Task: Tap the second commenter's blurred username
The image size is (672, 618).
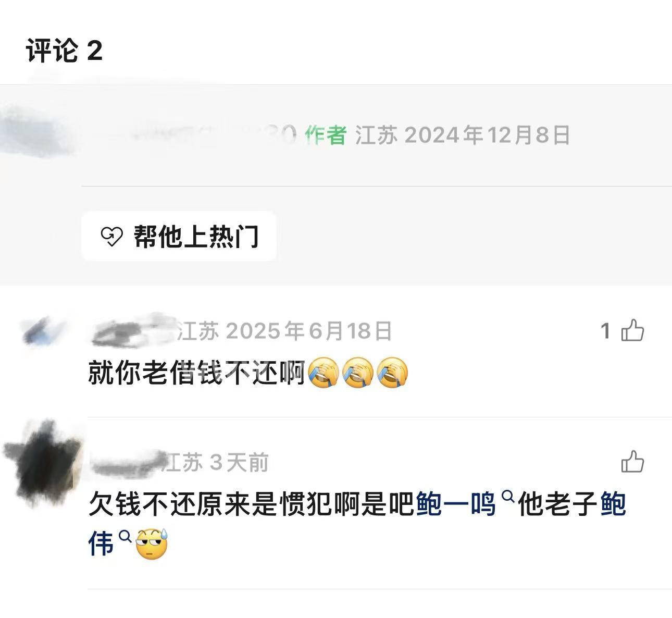Action: (127, 463)
